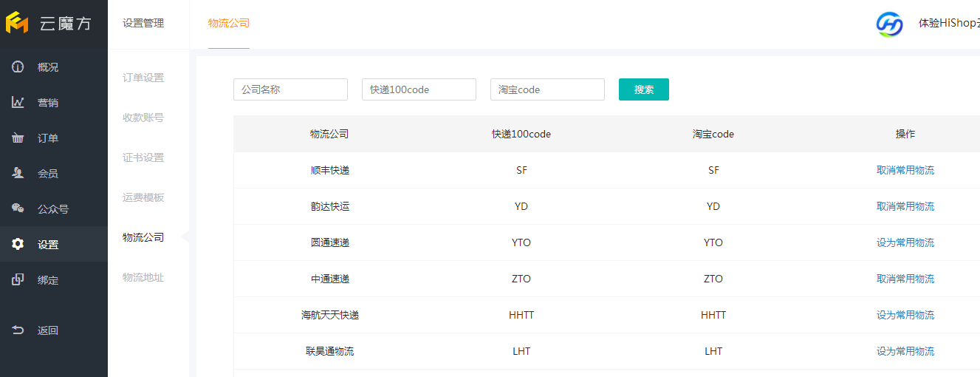980x377 pixels.
Task: Click the 搜索 button
Action: pos(644,89)
